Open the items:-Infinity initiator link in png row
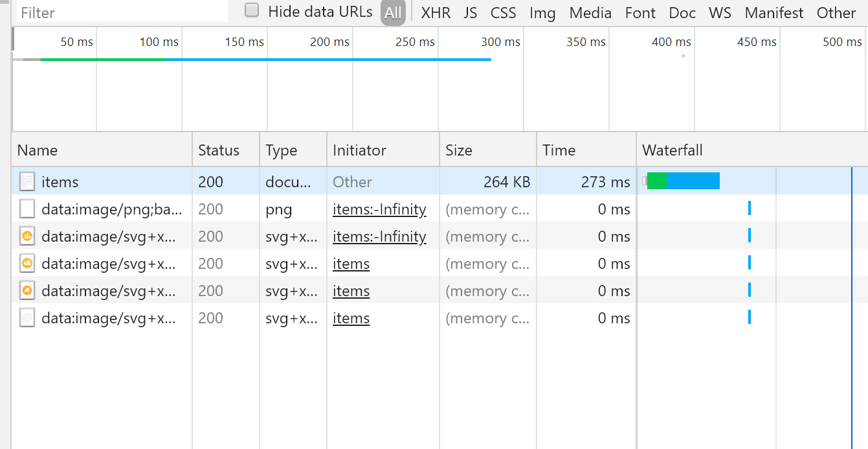Image resolution: width=868 pixels, height=449 pixels. 379,209
